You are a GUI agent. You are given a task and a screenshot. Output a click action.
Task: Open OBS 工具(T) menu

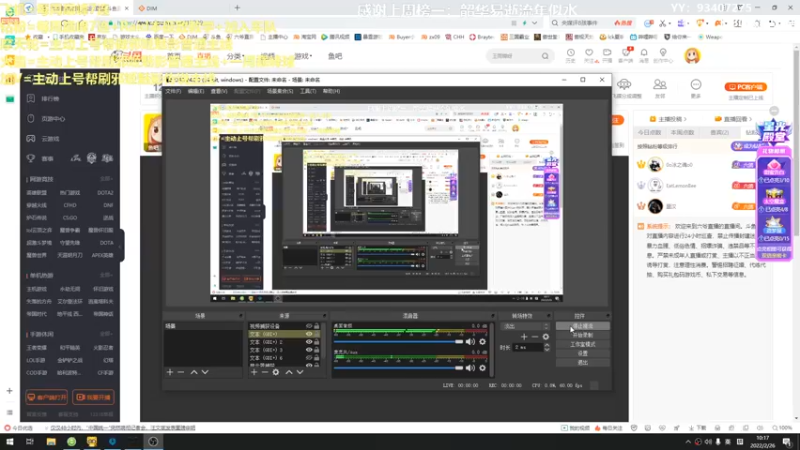tap(308, 91)
